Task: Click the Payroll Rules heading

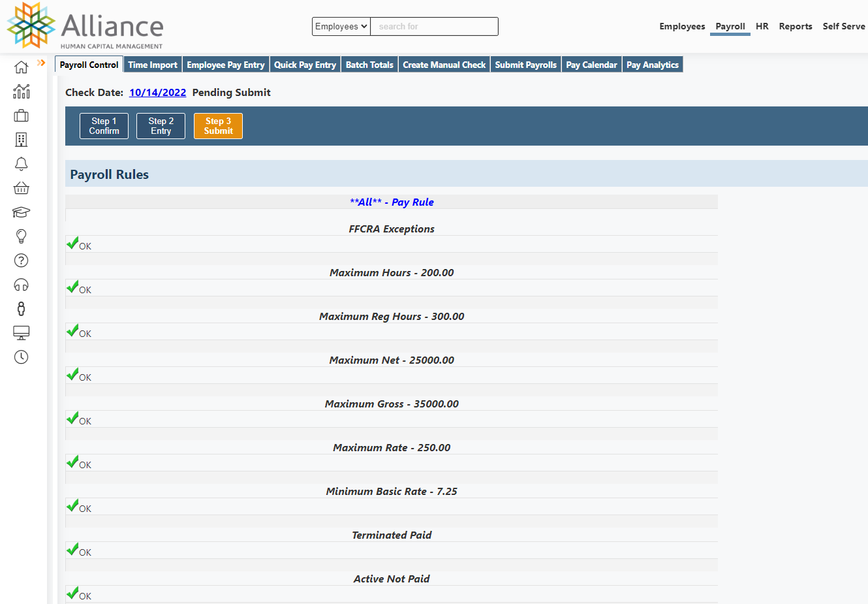Action: tap(110, 174)
